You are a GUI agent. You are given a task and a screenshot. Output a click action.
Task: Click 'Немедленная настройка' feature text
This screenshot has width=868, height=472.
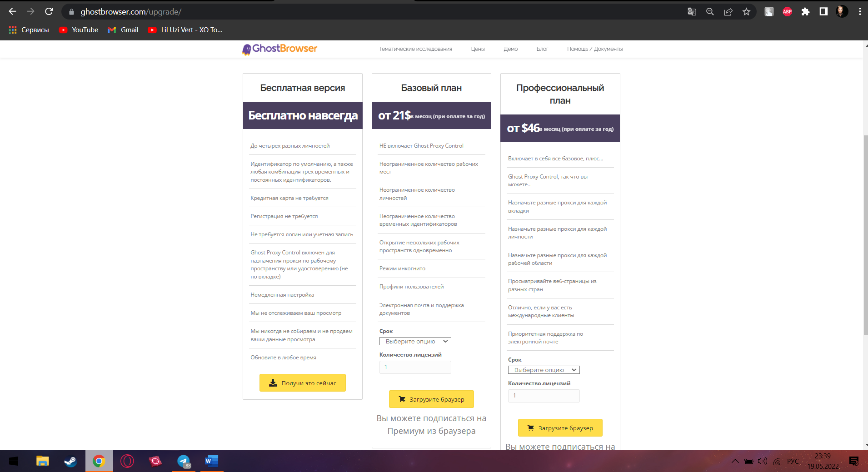(282, 295)
